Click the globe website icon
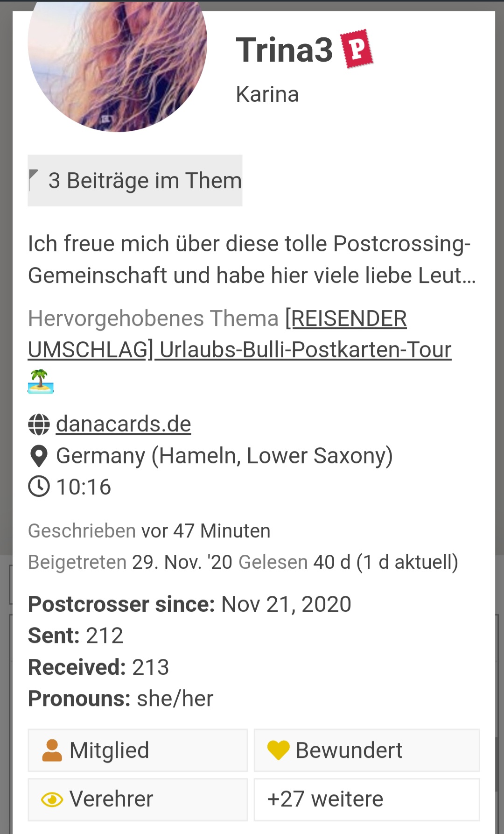504x834 pixels. (39, 424)
